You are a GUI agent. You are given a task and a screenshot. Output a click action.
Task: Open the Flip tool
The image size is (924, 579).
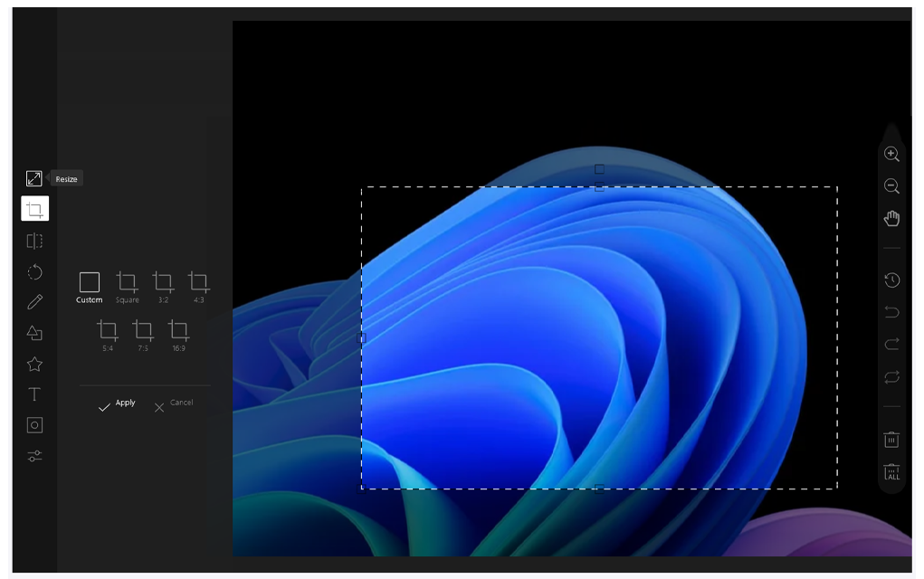pos(34,241)
